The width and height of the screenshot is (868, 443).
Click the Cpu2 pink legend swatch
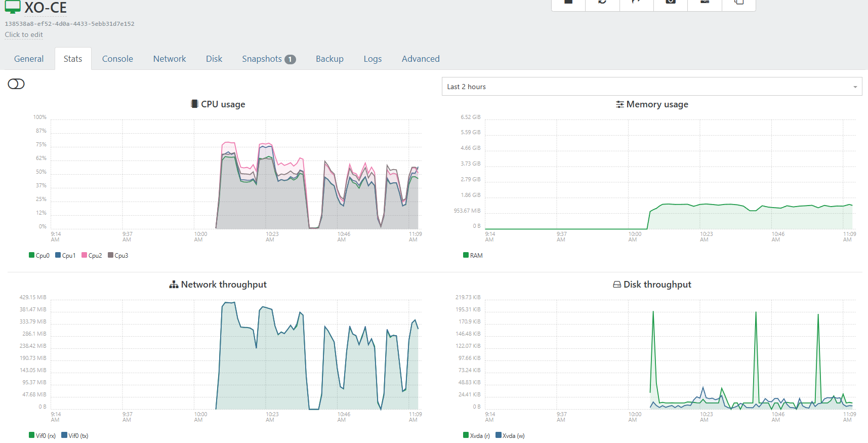(x=84, y=255)
